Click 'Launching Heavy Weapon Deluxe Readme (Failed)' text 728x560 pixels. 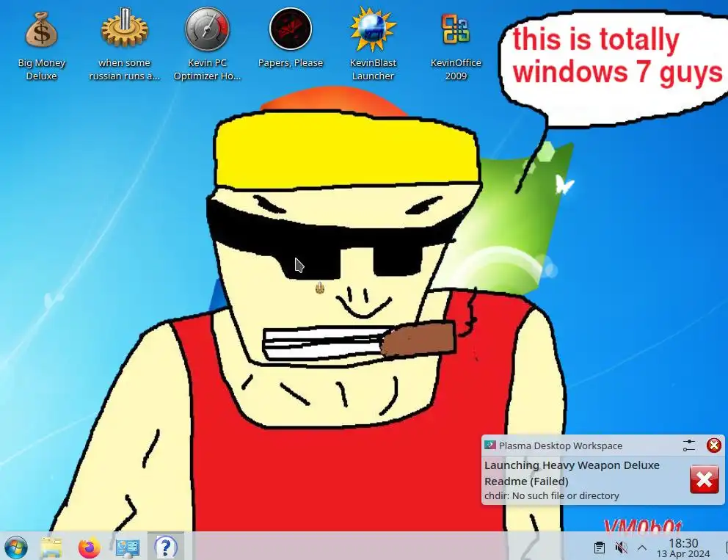pos(572,473)
